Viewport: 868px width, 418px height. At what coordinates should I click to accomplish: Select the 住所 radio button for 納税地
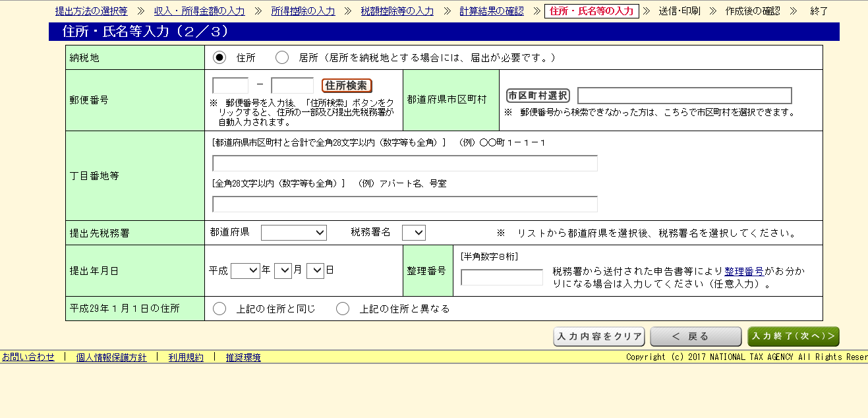coord(219,57)
